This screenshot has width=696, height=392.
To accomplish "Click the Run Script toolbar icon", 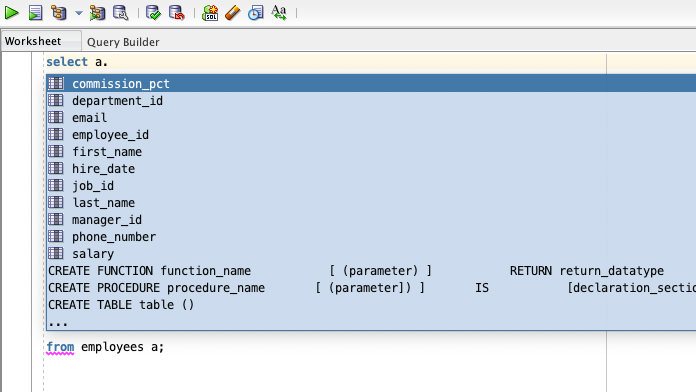I will tap(36, 13).
